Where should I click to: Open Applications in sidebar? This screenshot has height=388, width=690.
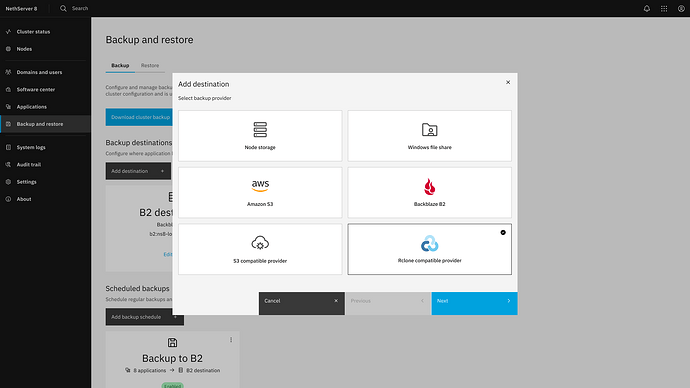click(45, 106)
